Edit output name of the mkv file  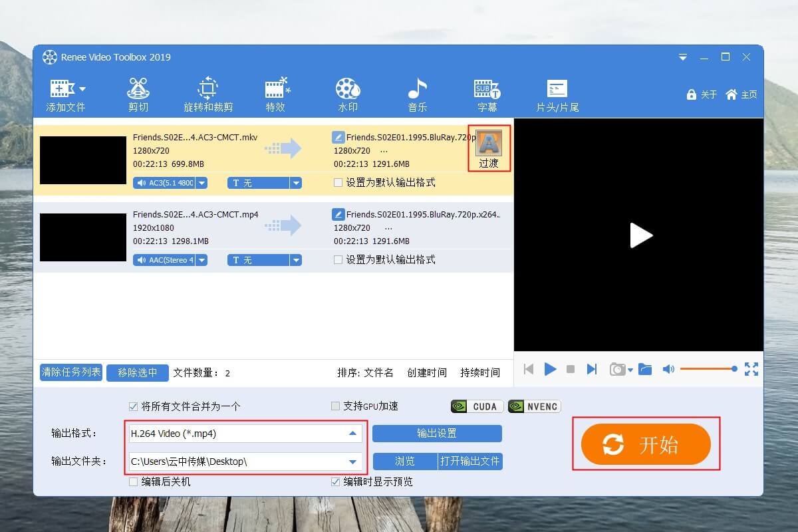click(338, 138)
